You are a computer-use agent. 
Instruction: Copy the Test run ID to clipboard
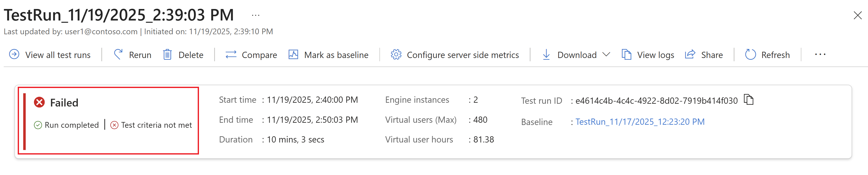(748, 100)
